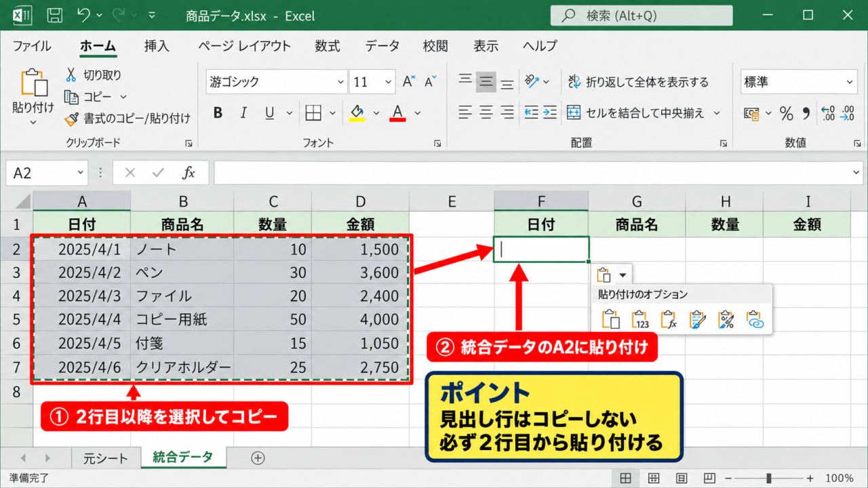Click the 検索 search box

point(642,15)
